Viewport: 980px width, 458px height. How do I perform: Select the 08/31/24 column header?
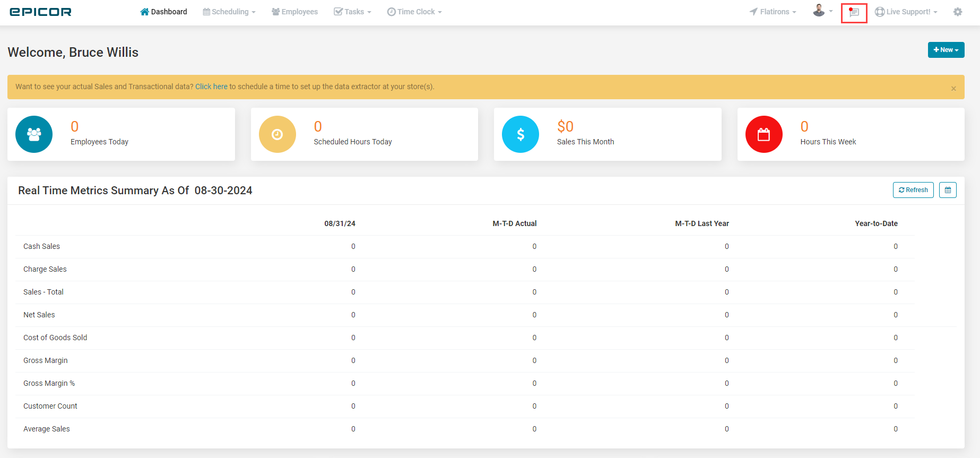(x=340, y=223)
